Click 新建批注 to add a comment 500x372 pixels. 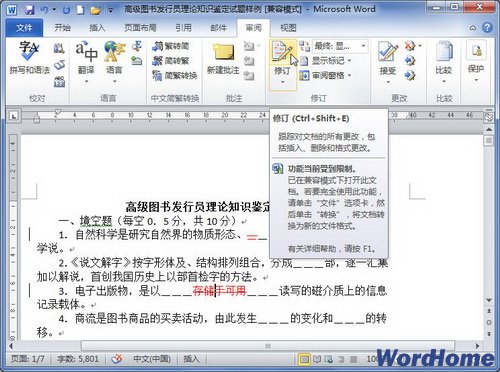(223, 59)
